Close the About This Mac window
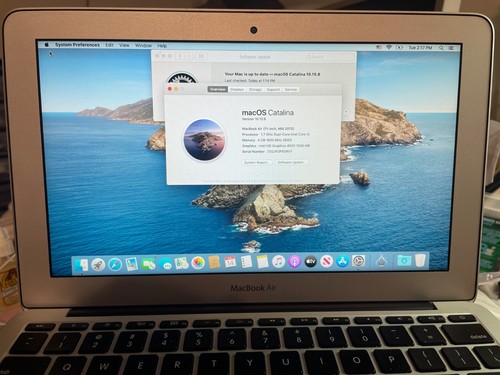 [170, 89]
